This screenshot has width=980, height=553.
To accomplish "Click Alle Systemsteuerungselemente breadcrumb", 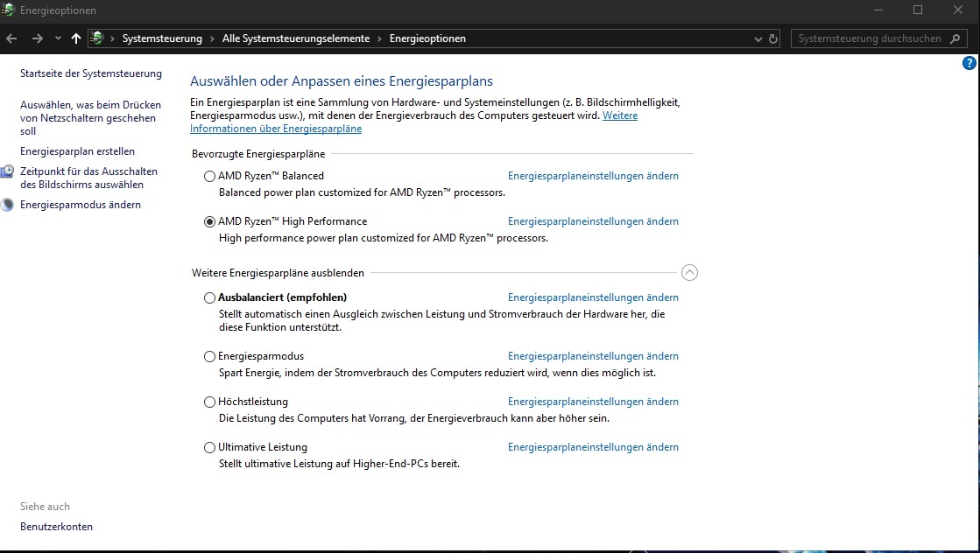I will pyautogui.click(x=296, y=38).
